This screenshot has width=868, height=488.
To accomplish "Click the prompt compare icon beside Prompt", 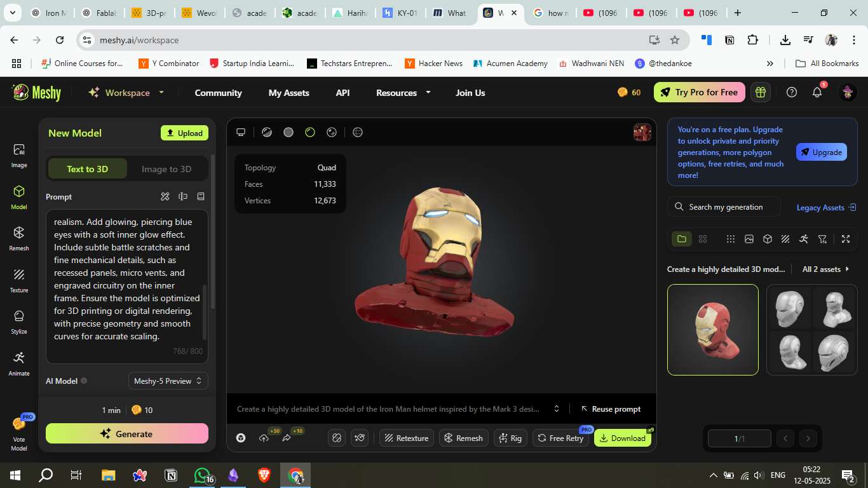I will click(x=183, y=197).
